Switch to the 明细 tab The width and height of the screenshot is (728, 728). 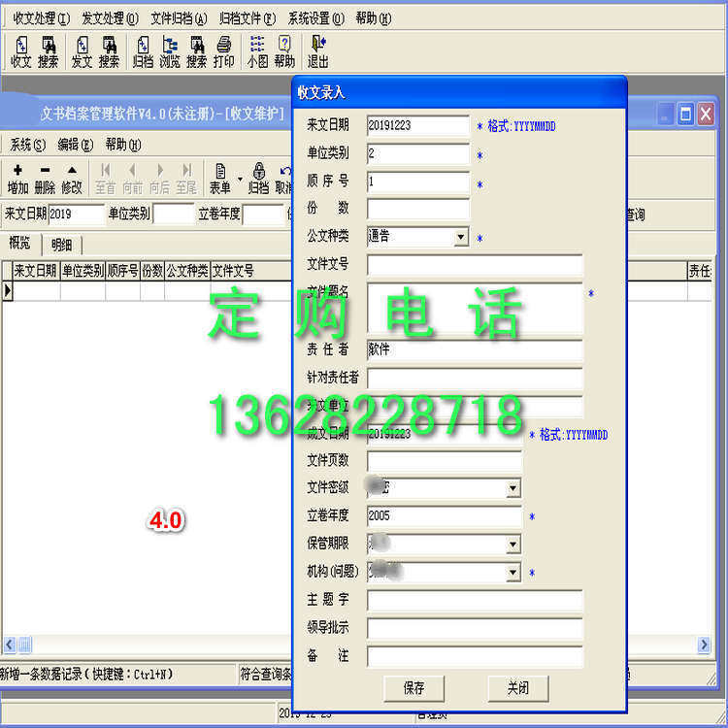coord(62,245)
